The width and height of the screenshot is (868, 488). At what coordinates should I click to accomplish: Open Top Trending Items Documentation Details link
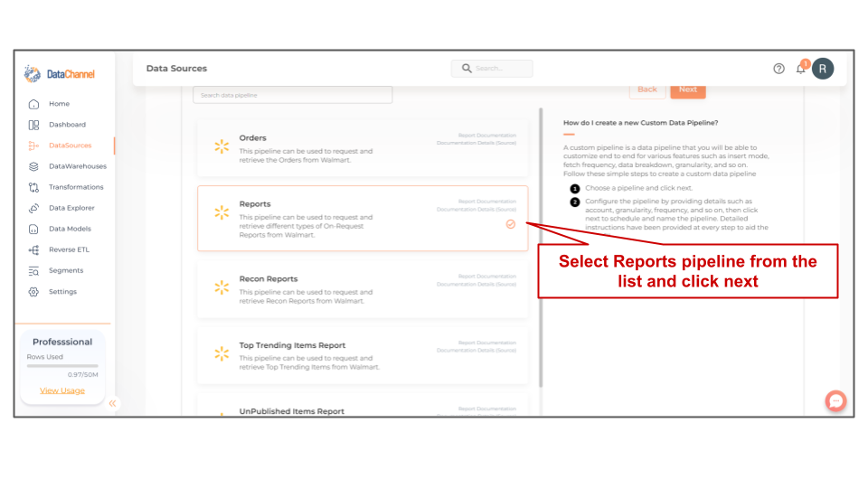point(476,351)
